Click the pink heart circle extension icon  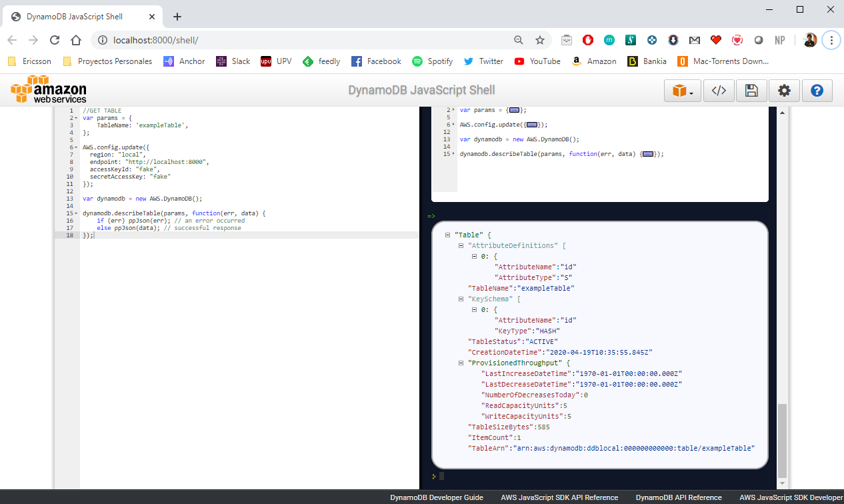[x=737, y=40]
